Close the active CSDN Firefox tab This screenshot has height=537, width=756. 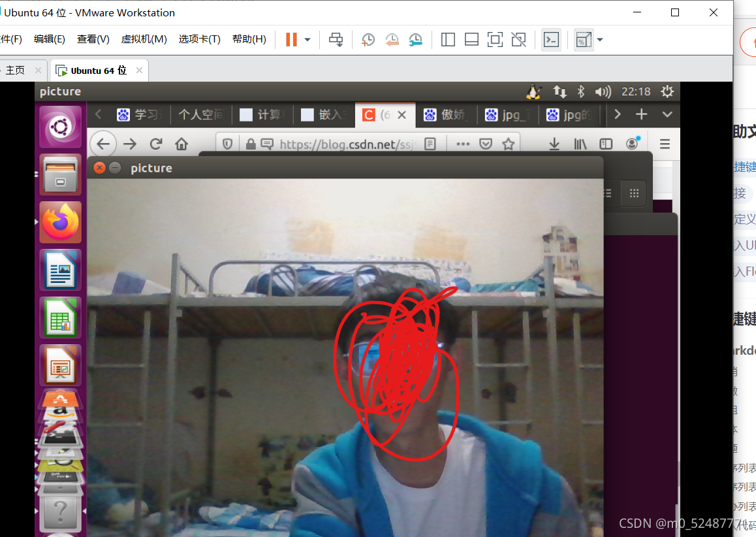(x=402, y=115)
